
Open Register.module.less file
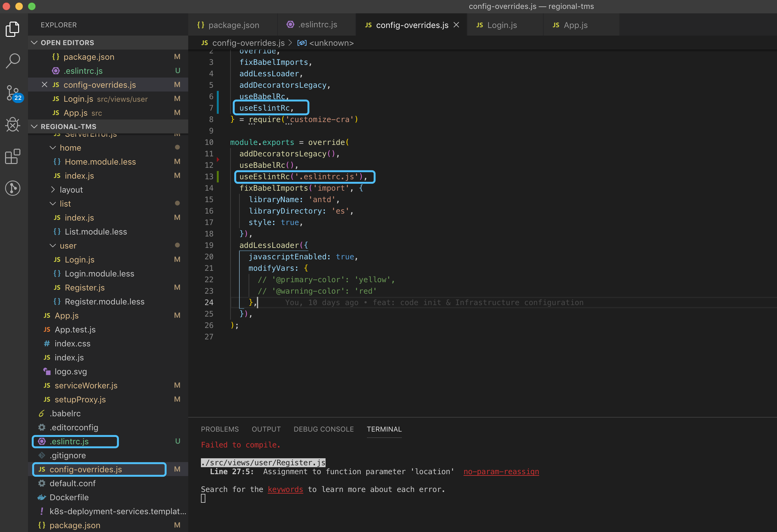[x=108, y=302]
